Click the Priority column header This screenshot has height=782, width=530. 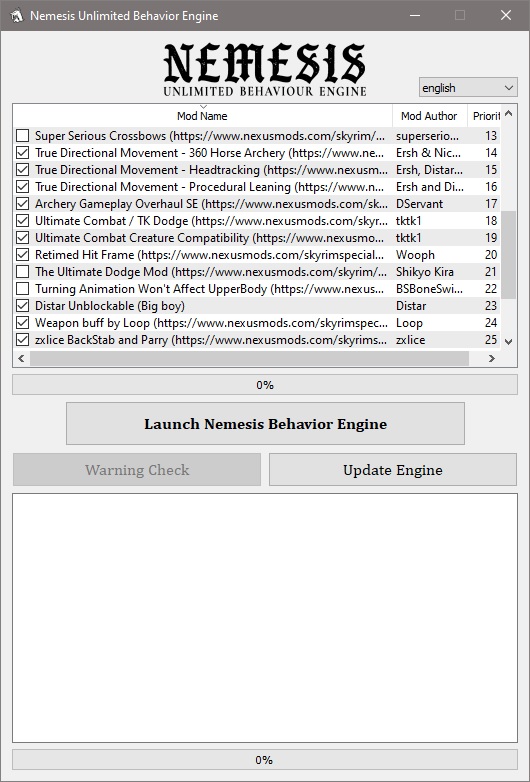coord(484,116)
